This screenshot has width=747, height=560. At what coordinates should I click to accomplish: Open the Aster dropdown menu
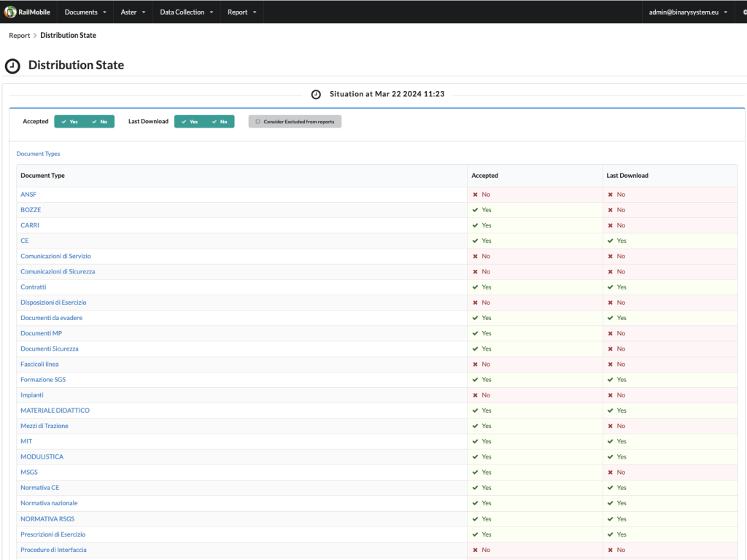coord(133,12)
